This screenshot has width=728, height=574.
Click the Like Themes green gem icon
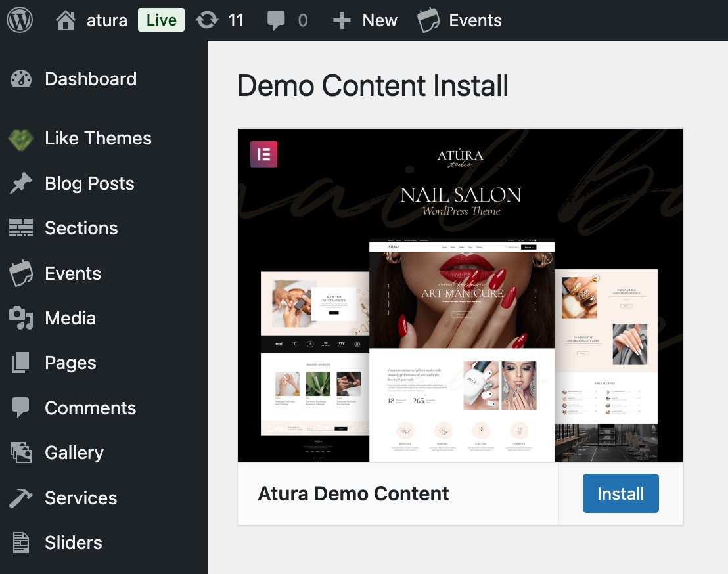pos(21,139)
